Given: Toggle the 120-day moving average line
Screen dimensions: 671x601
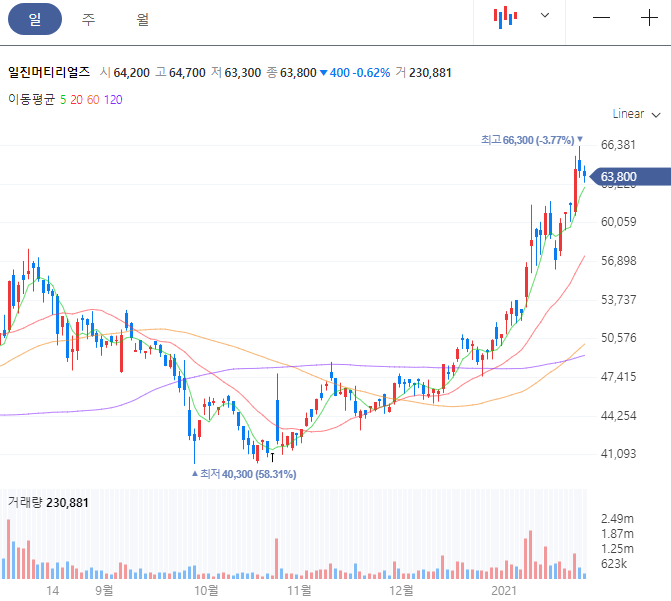Looking at the screenshot, I should (x=113, y=100).
